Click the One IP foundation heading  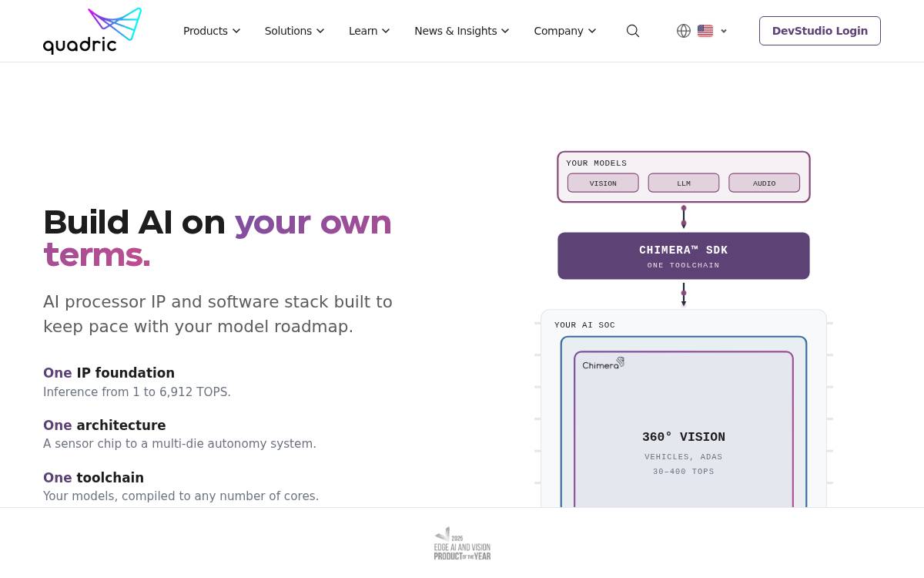[109, 373]
